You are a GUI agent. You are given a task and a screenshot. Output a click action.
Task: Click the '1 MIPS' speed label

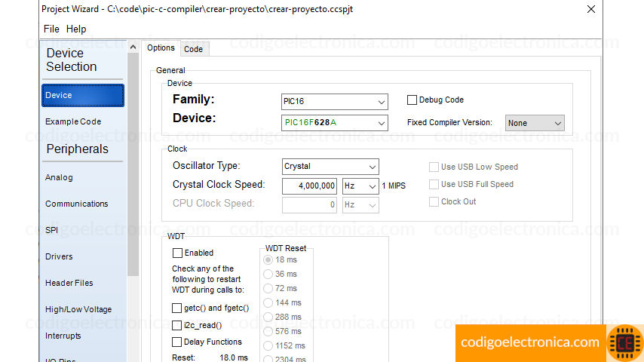[x=394, y=186]
